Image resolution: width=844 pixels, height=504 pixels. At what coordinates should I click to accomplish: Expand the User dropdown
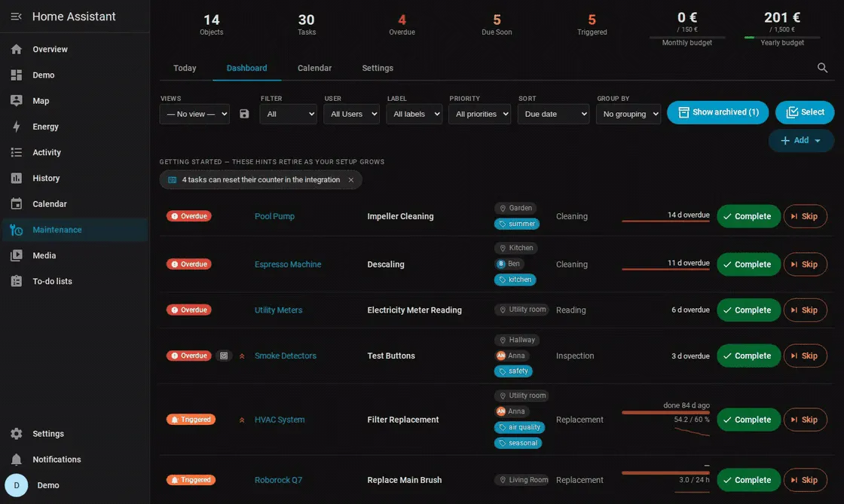[x=351, y=114]
